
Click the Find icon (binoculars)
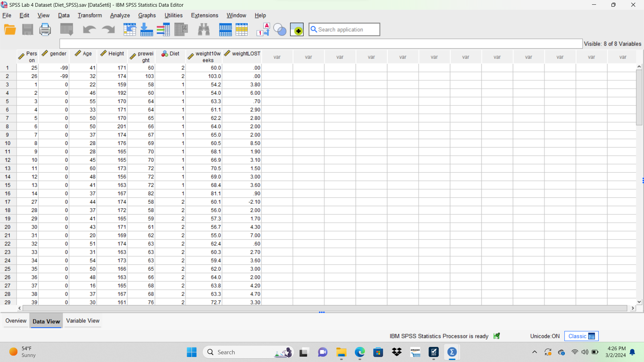[x=204, y=29]
